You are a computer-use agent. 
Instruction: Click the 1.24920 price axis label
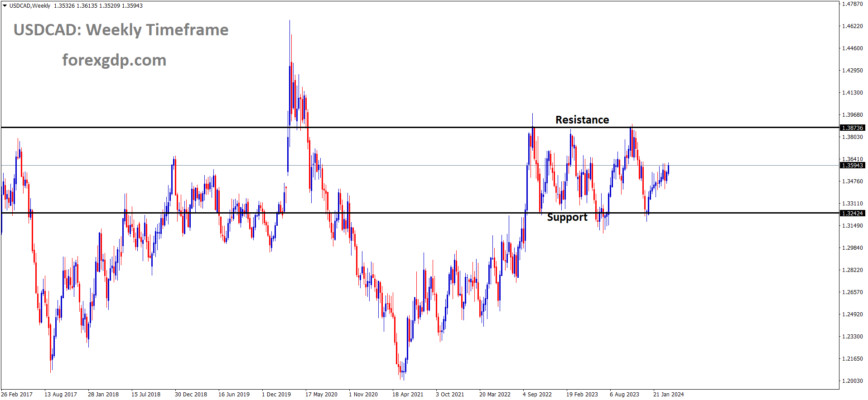pyautogui.click(x=852, y=314)
